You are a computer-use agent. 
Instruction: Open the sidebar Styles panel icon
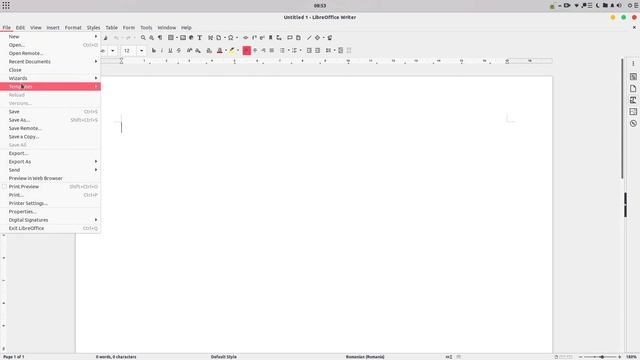pyautogui.click(x=633, y=100)
